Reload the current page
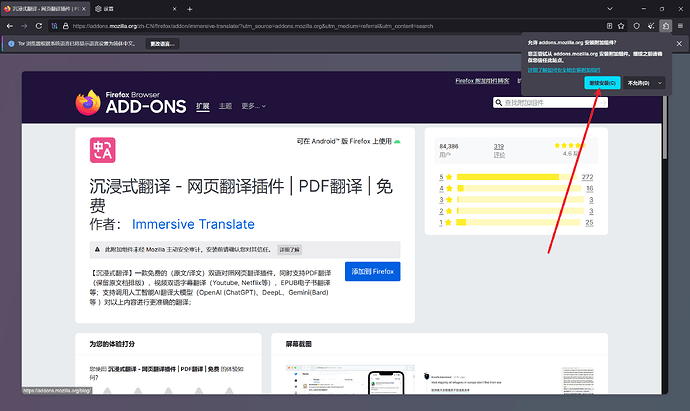This screenshot has height=411, width=690. coord(39,26)
